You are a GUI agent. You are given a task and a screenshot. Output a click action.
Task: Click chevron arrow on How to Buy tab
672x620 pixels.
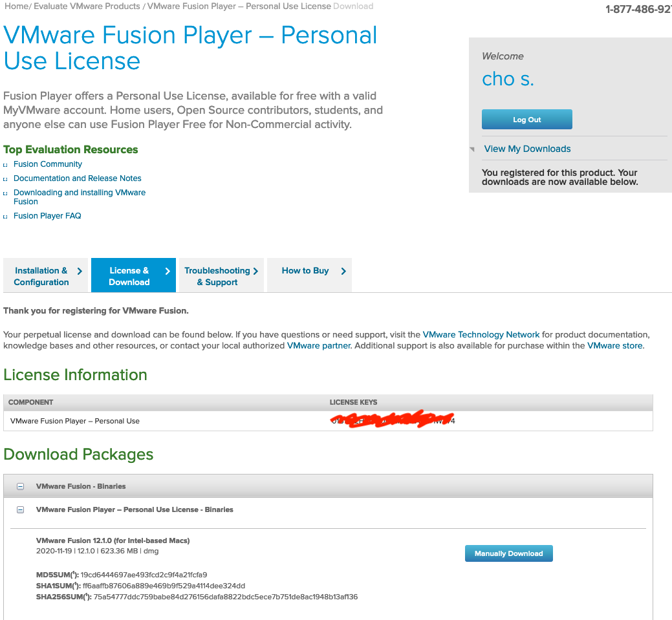coord(343,271)
